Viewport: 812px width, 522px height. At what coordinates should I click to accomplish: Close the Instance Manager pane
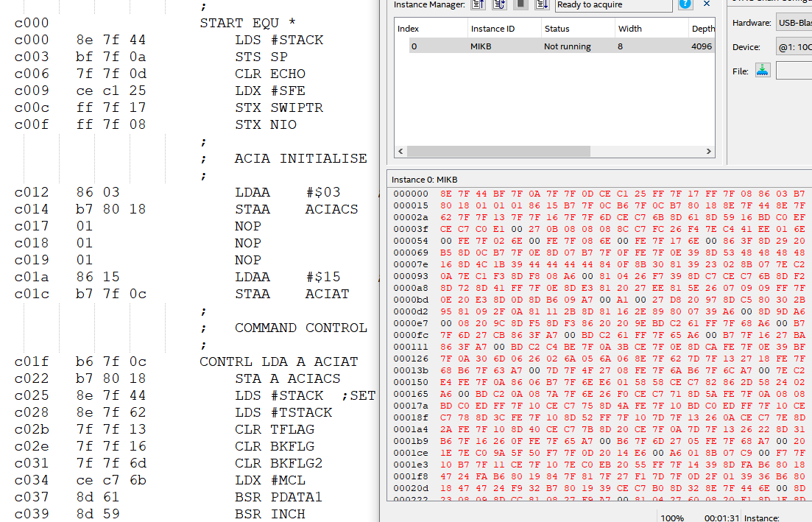[x=707, y=4]
